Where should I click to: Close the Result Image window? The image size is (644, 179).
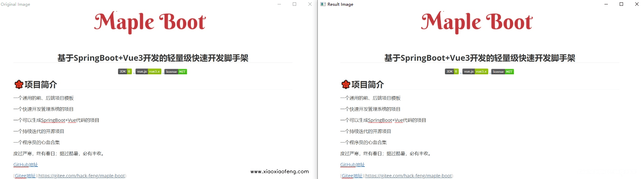(637, 4)
